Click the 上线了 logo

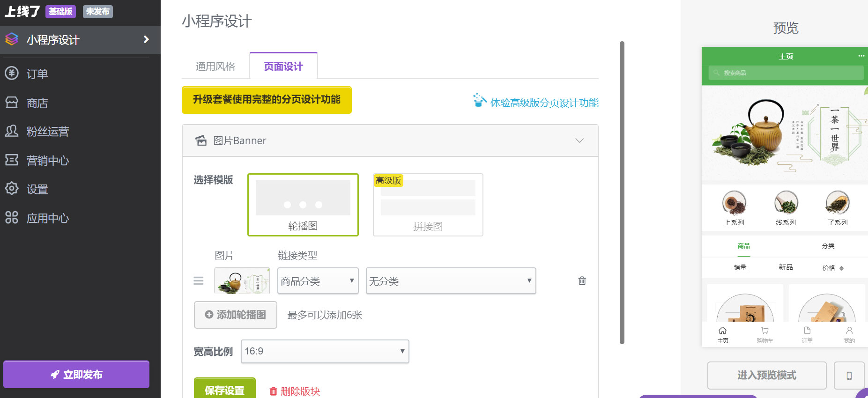coord(22,11)
